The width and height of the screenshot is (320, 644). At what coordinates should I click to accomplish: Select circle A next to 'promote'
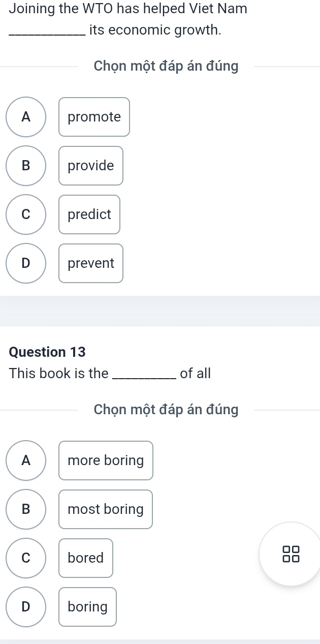coord(26,117)
